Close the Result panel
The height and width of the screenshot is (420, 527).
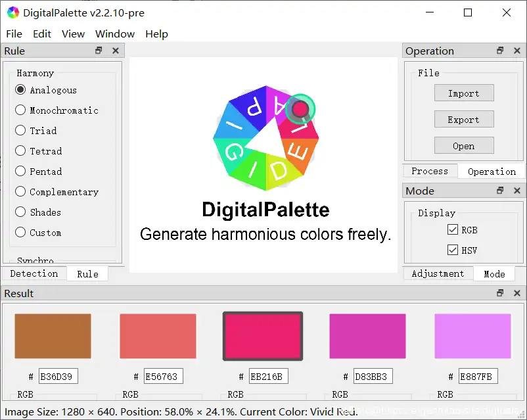517,293
